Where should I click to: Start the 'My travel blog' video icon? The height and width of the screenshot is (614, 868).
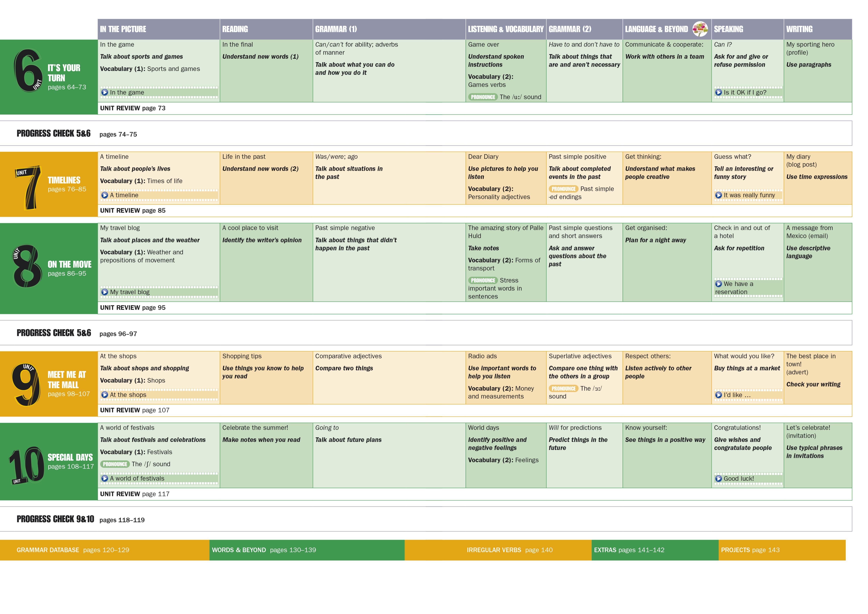coord(105,292)
